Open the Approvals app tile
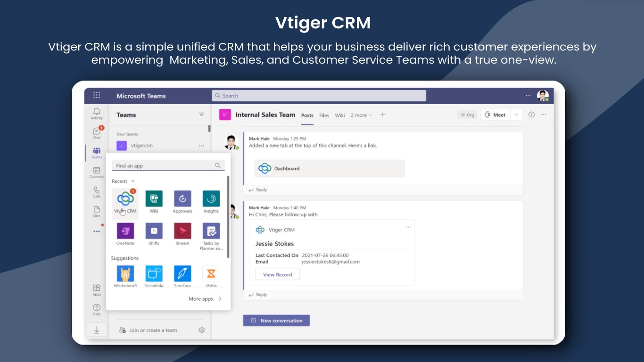Screen dimensions: 644x362 coord(182,202)
